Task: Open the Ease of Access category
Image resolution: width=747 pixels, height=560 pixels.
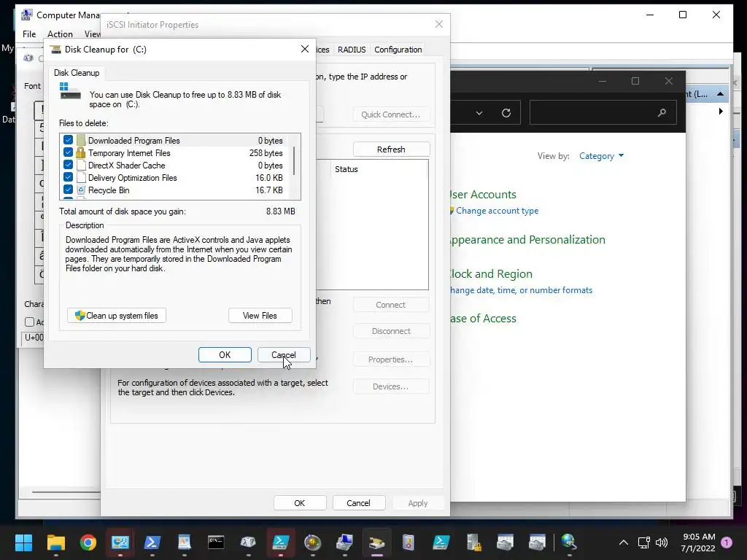Action: point(483,318)
